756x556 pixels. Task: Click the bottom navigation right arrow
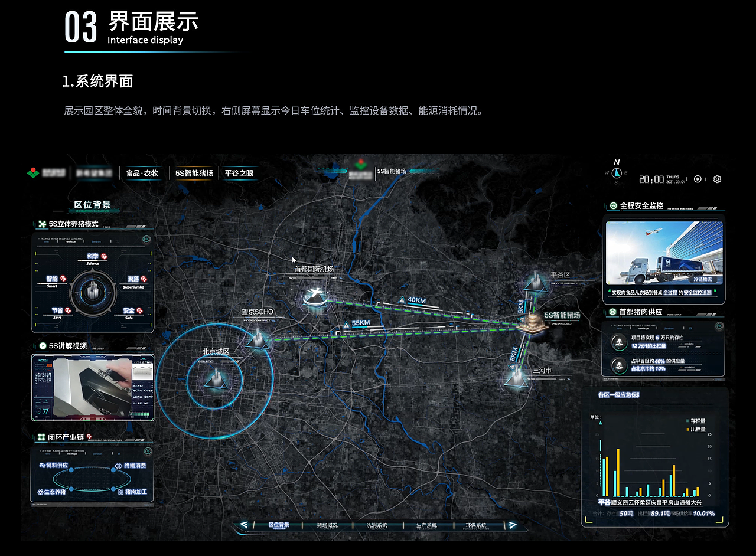pyautogui.click(x=513, y=525)
